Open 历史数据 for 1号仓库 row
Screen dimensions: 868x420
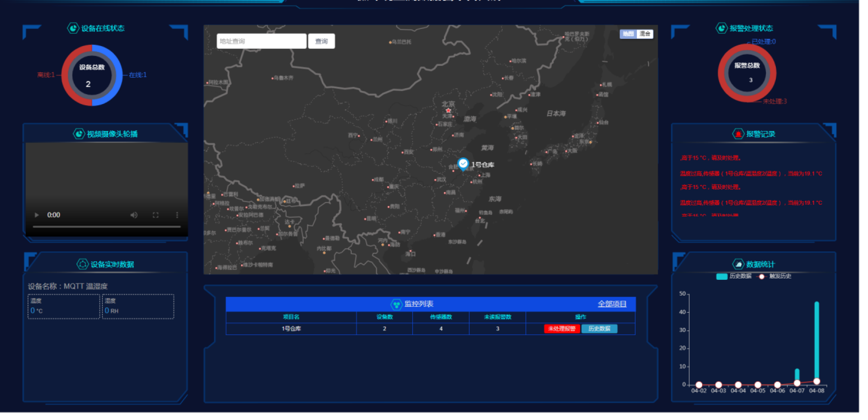click(599, 329)
